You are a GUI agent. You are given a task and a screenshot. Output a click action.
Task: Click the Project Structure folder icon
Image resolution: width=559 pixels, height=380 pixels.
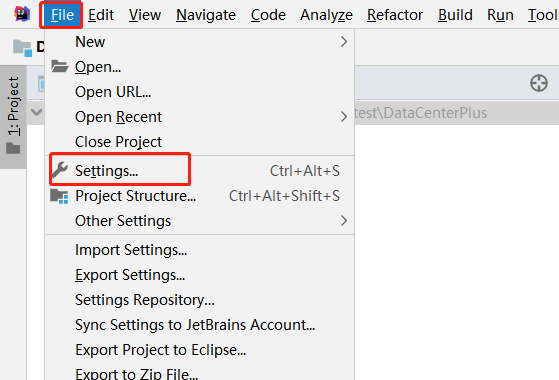coord(59,196)
